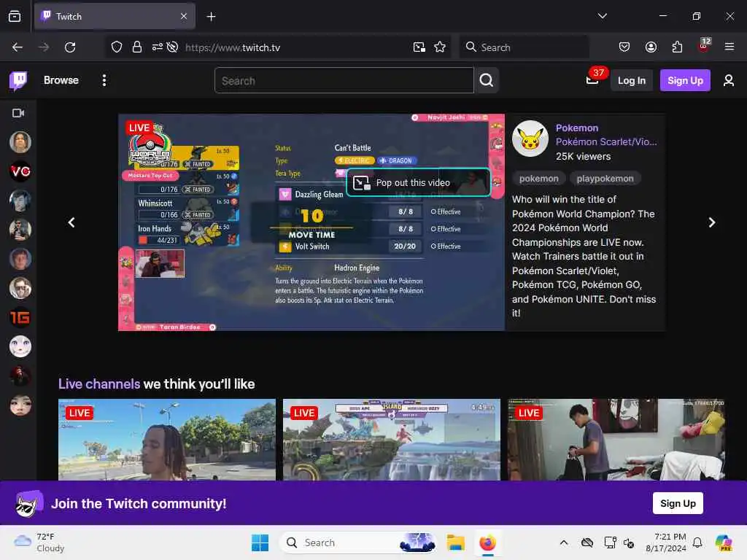The width and height of the screenshot is (747, 560).
Task: Close the Twitch tab
Action: (184, 16)
